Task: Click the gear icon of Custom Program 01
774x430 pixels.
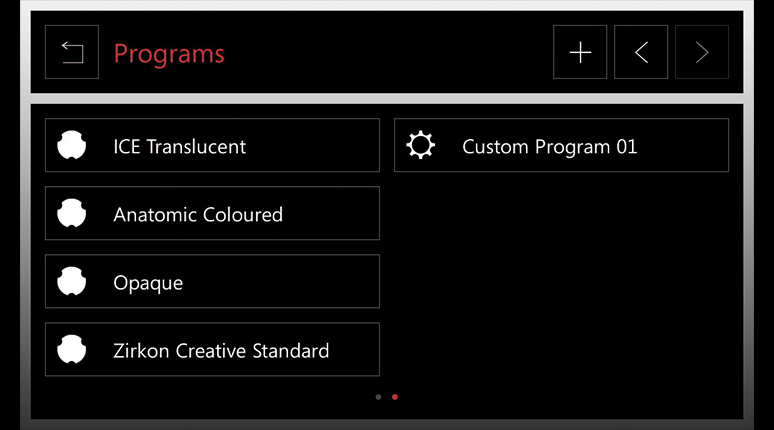Action: coord(421,145)
